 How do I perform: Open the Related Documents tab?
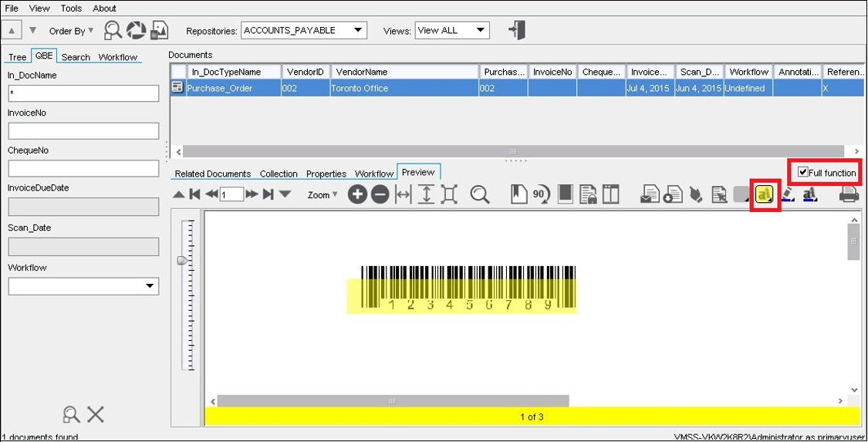click(x=213, y=174)
